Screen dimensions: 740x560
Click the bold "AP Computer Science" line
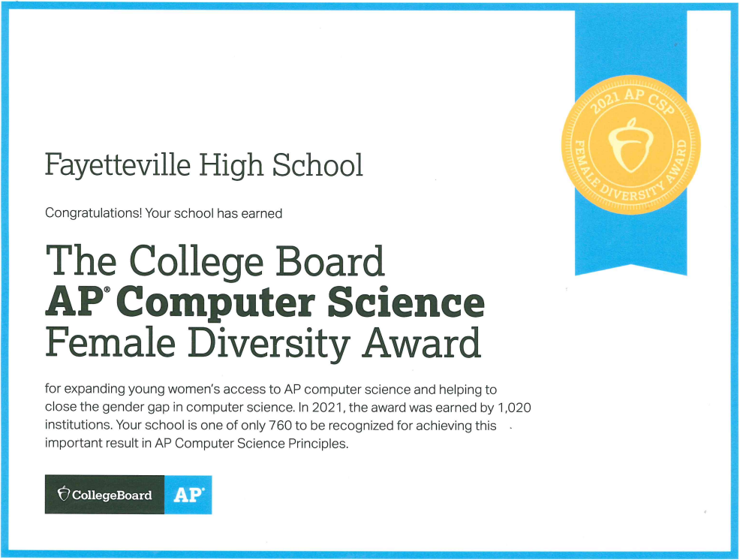click(x=265, y=303)
